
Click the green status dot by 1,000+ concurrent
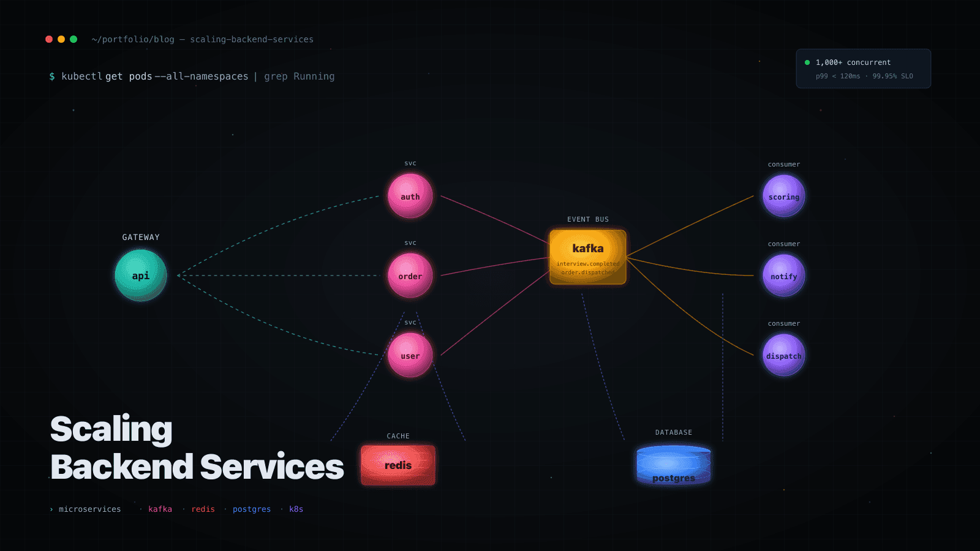[807, 62]
